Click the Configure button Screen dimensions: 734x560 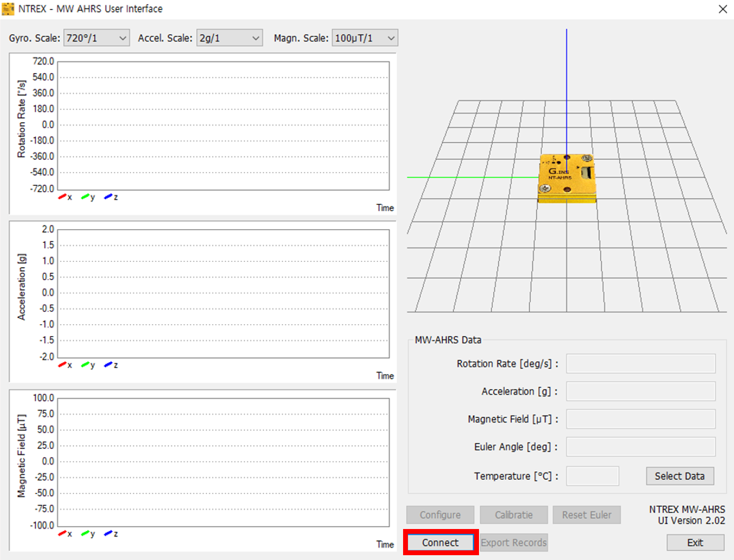(x=440, y=515)
